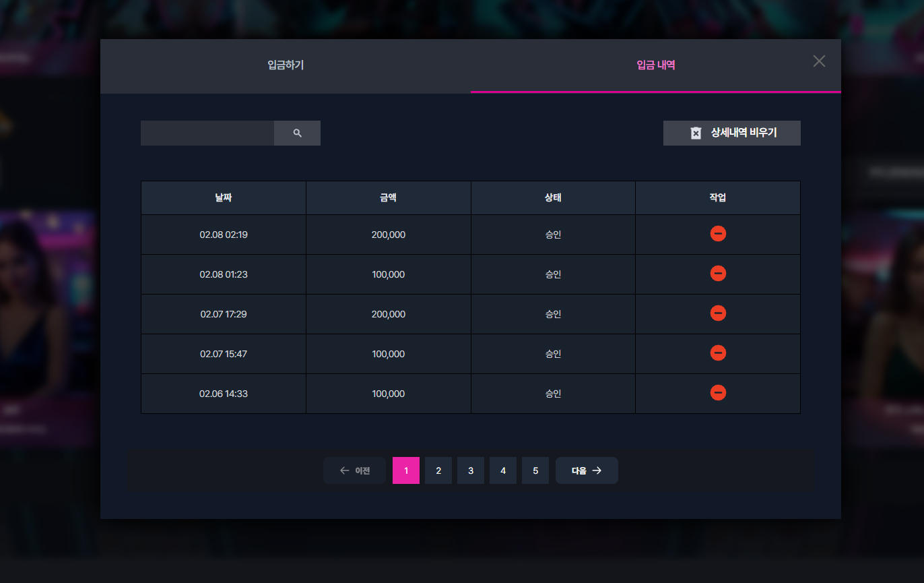Delete the 02.07 15:47 entry using minus icon
This screenshot has height=583, width=924.
(718, 353)
